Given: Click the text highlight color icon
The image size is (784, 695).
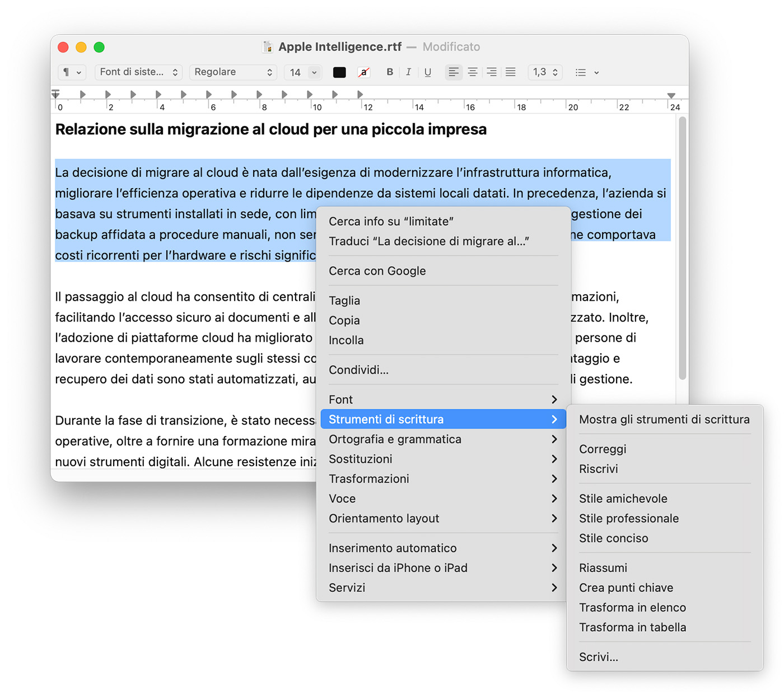Looking at the screenshot, I should [x=364, y=72].
